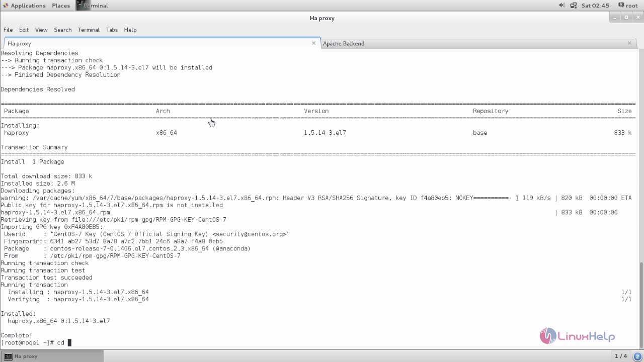
Task: Click the Terminal launcher in top panel
Action: coord(93,6)
